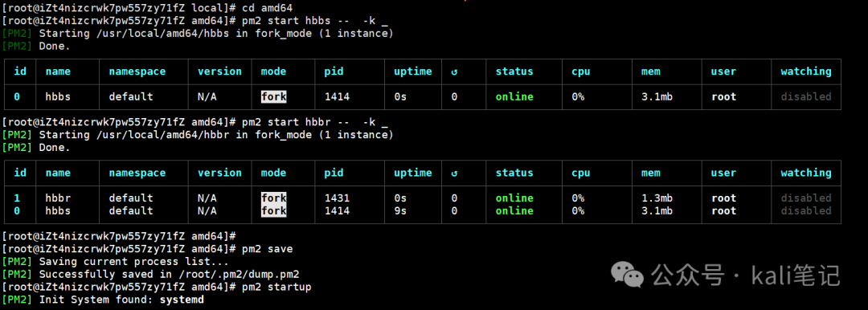
Task: Click the 'cd amd64' command text
Action: tap(268, 8)
